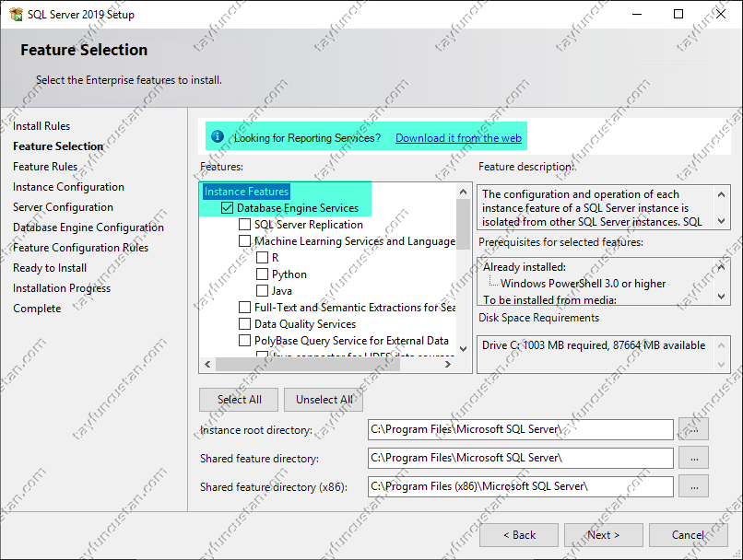This screenshot has height=560, width=743.
Task: Check Full-Text and Semantic Extractions feature
Action: point(244,308)
